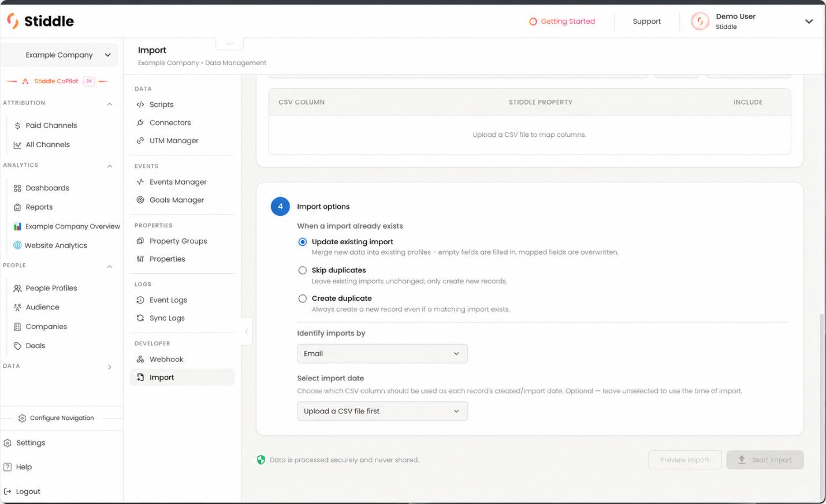The height and width of the screenshot is (504, 826).
Task: Select Skip duplicates radio button
Action: [x=302, y=270]
